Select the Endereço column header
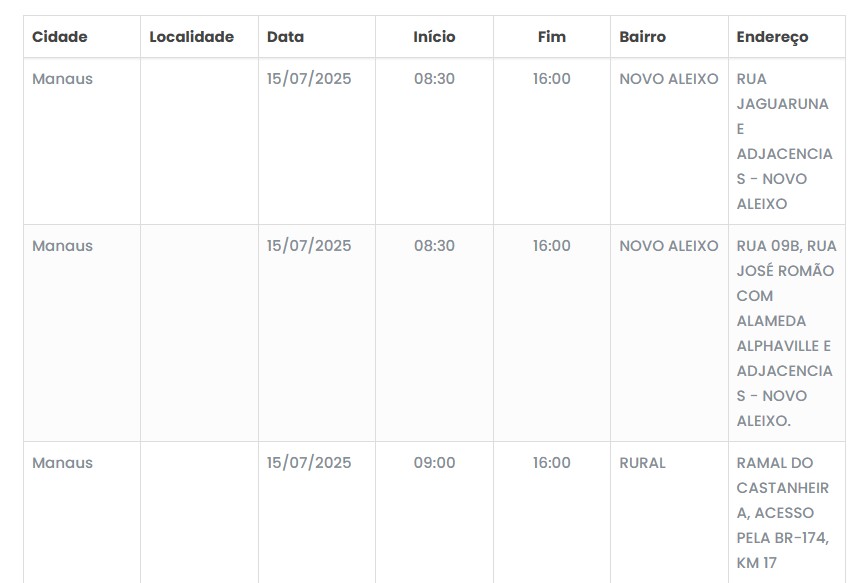 (x=772, y=37)
